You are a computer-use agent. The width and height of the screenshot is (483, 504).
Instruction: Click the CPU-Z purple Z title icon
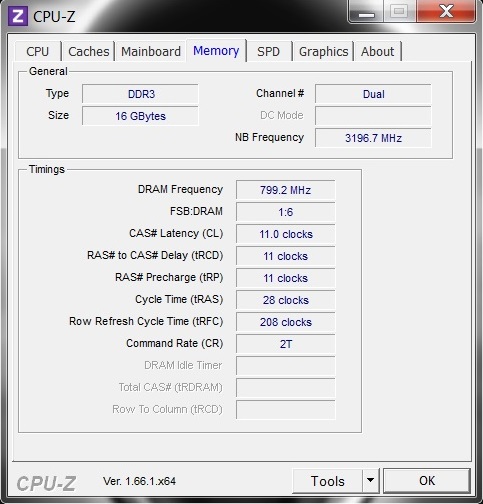(x=18, y=16)
